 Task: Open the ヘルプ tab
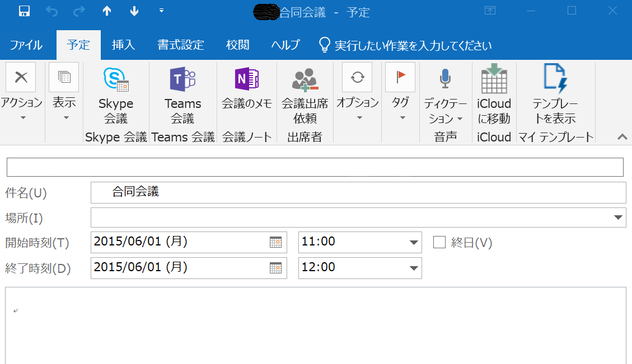285,45
